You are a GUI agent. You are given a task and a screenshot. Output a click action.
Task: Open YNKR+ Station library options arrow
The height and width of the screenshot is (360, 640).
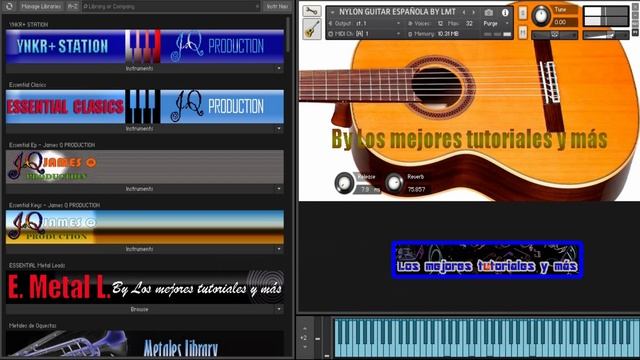(x=279, y=68)
